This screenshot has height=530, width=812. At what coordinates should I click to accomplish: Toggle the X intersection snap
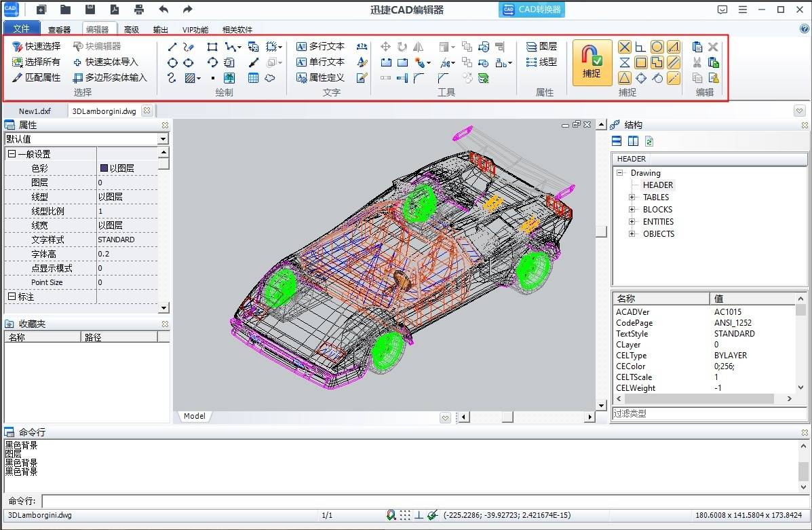point(625,47)
